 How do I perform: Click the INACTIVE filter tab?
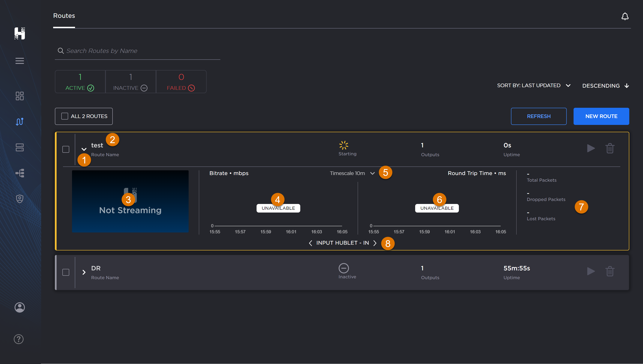tap(130, 82)
